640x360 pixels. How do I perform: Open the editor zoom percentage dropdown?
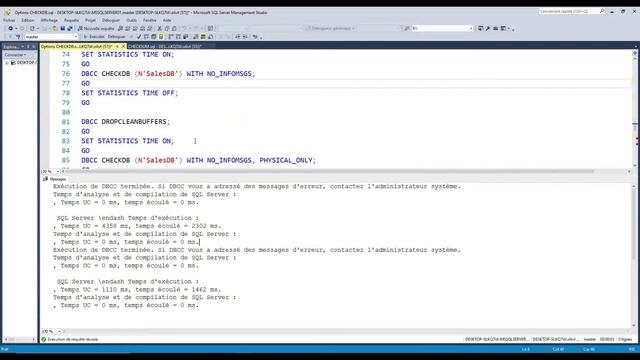pyautogui.click(x=58, y=171)
